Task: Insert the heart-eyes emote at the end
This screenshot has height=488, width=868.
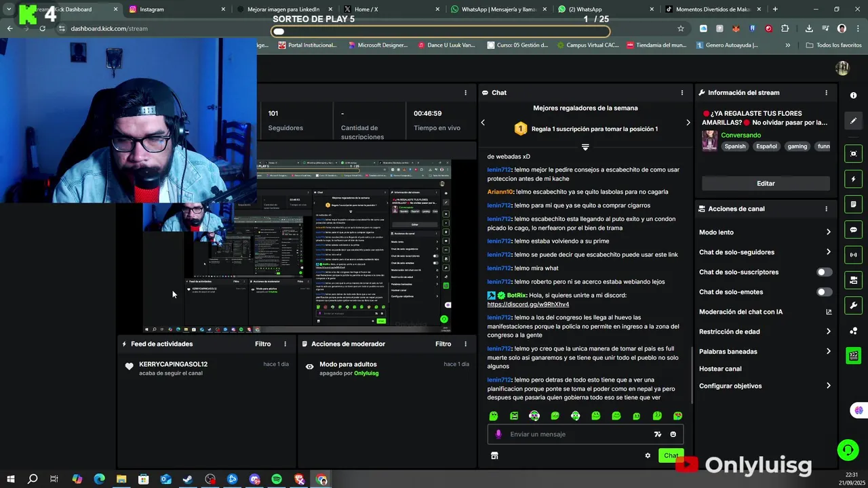Action: click(x=677, y=416)
